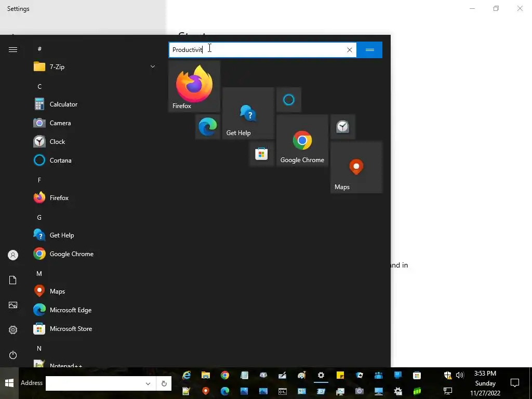Launch Firefox from app list
The width and height of the screenshot is (532, 399).
95,197
